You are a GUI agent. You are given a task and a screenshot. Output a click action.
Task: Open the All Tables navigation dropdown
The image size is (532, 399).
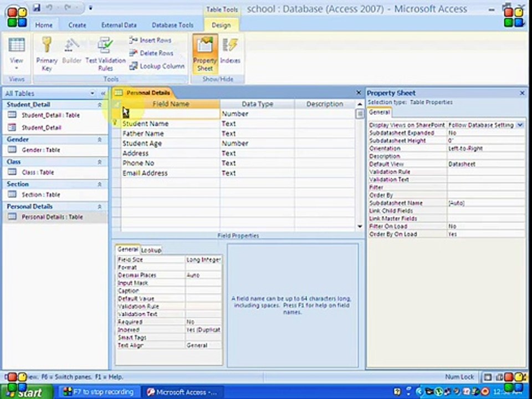point(92,93)
